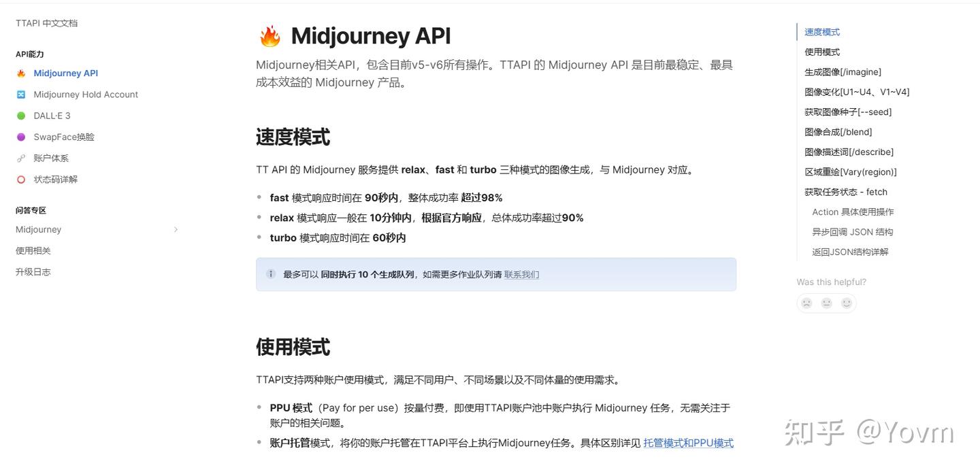Open the 升级日志 sidebar section
The height and width of the screenshot is (472, 980).
[x=33, y=271]
